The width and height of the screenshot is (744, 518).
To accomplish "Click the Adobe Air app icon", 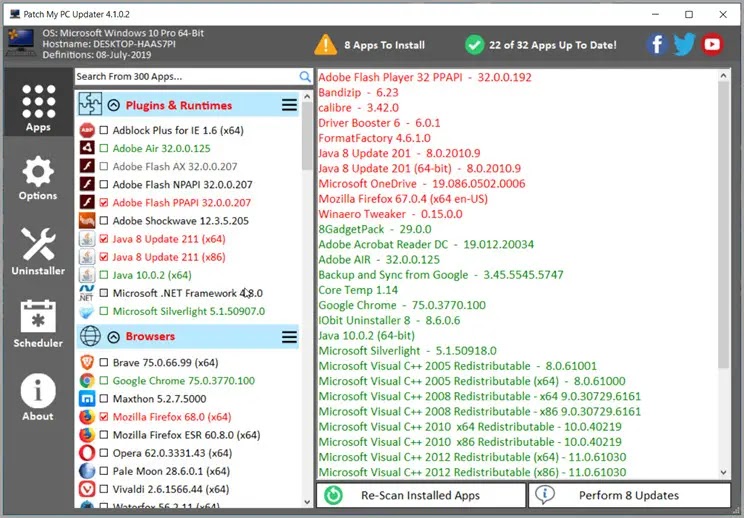I will coord(87,148).
